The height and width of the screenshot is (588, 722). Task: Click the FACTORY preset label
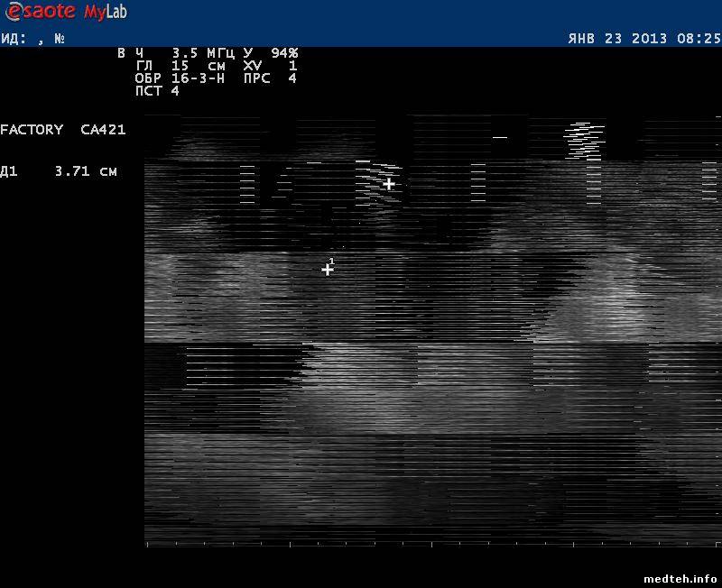pos(32,130)
